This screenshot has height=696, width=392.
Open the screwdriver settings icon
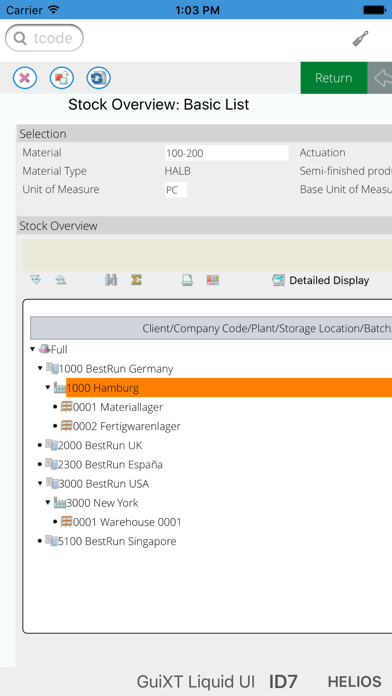[x=360, y=39]
